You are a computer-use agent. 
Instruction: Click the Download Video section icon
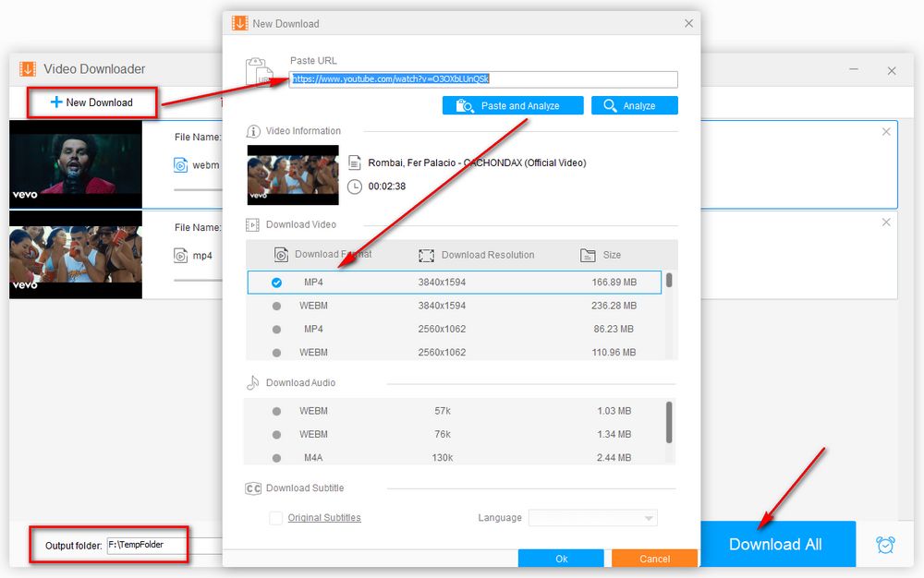tap(252, 225)
